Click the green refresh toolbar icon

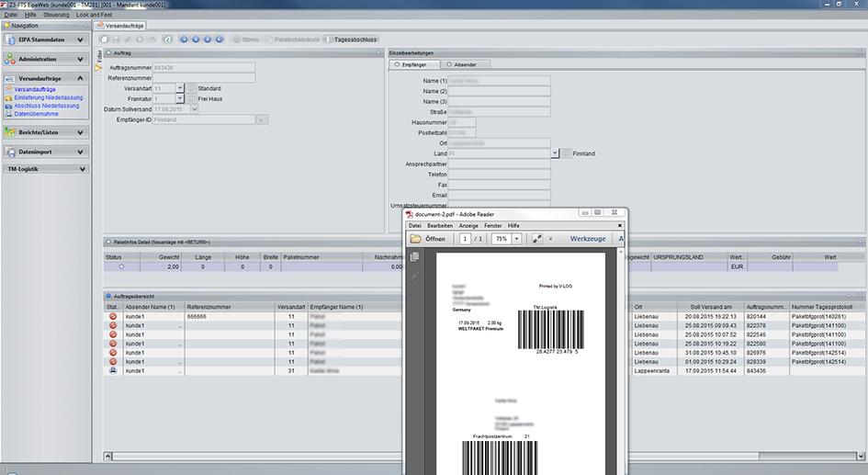point(167,40)
